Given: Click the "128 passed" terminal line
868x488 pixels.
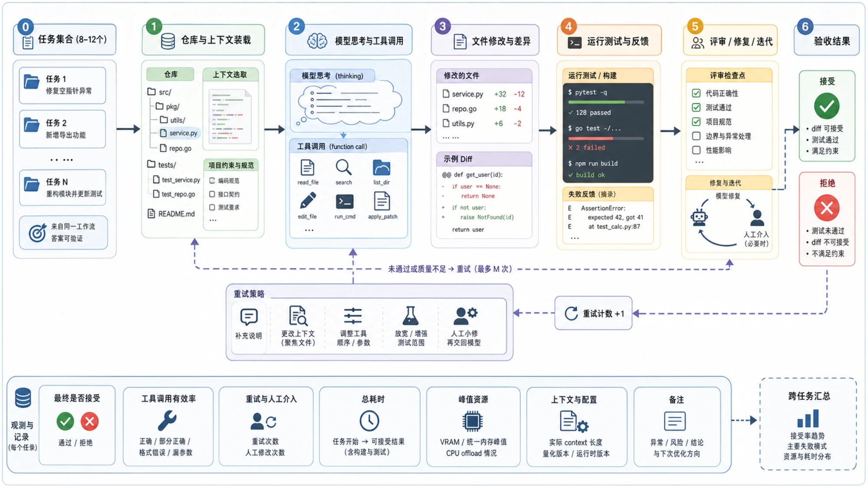Looking at the screenshot, I should 589,113.
